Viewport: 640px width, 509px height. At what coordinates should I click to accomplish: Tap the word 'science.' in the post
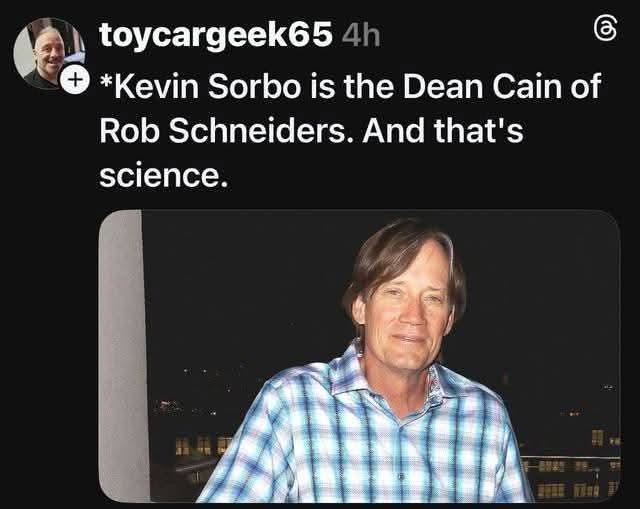(x=163, y=175)
